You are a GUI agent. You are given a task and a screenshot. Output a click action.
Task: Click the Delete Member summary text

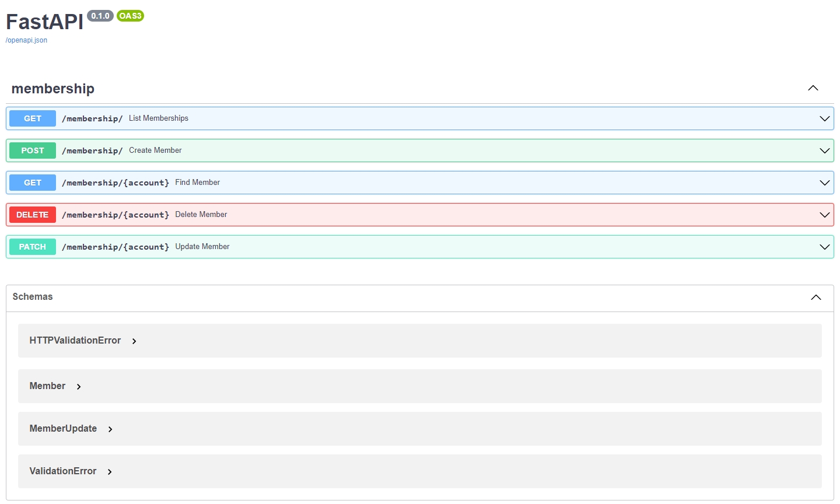201,215
